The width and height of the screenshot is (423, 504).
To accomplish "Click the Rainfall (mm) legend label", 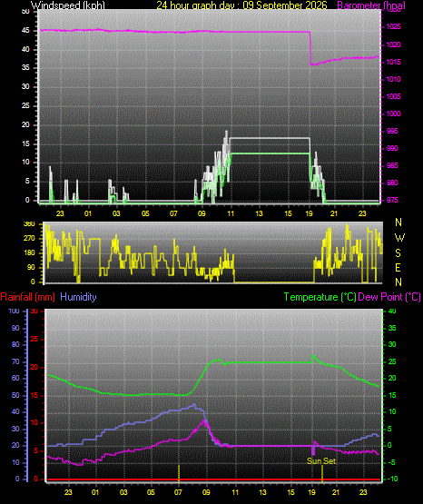I will [x=27, y=297].
